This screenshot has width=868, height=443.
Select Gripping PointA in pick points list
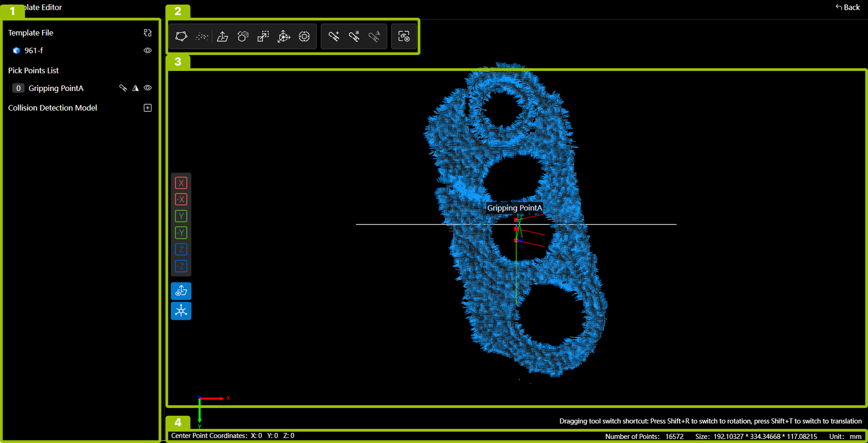coord(56,88)
